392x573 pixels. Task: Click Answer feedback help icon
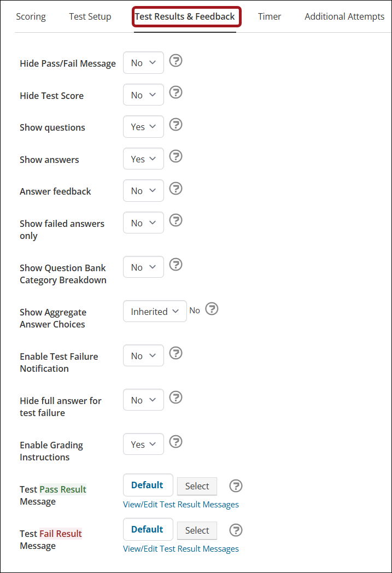click(175, 189)
